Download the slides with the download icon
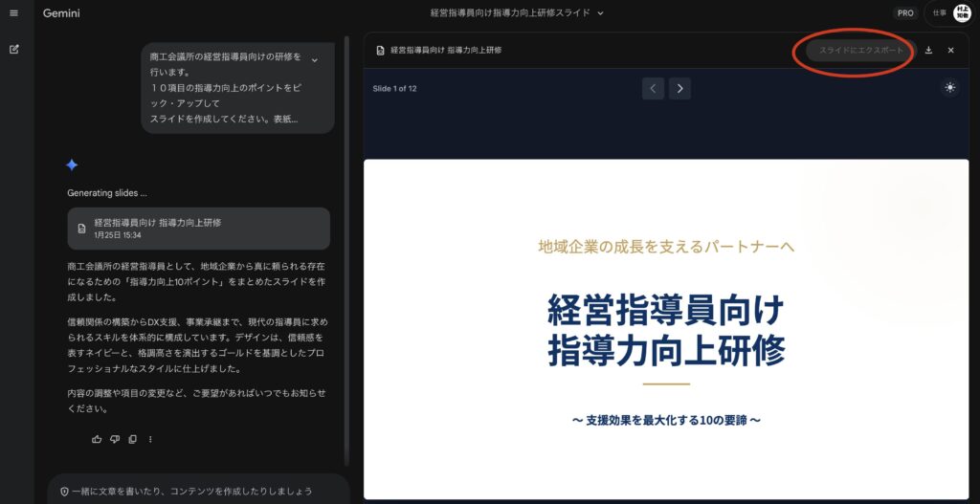The height and width of the screenshot is (504, 980). tap(928, 50)
